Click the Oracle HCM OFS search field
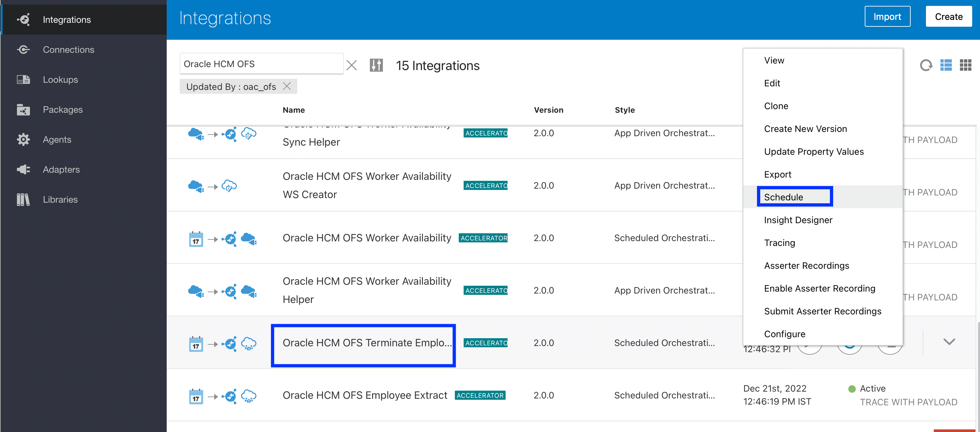This screenshot has width=980, height=432. click(261, 64)
